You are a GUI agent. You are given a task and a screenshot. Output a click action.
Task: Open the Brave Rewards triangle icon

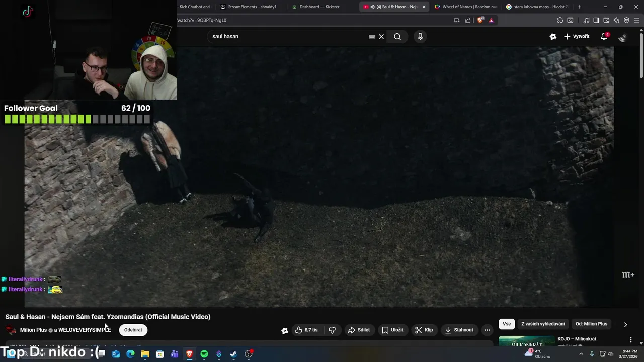click(x=491, y=20)
